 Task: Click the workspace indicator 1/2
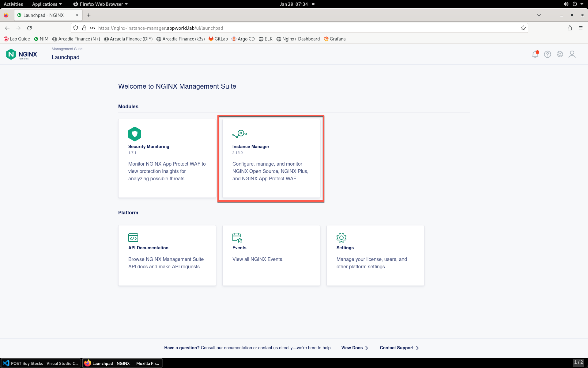coord(579,363)
